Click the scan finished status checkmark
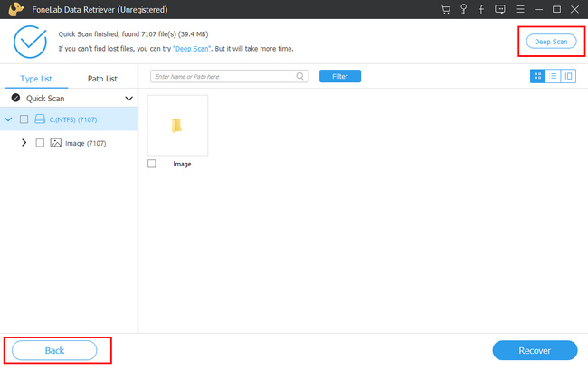 point(30,42)
